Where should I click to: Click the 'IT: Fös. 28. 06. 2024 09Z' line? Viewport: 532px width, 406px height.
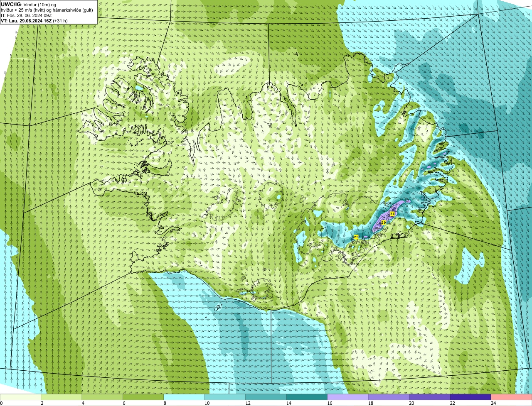point(26,15)
